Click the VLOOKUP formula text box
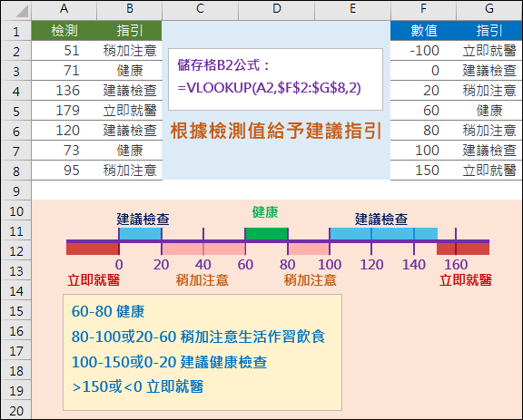523x420 pixels. pyautogui.click(x=275, y=79)
